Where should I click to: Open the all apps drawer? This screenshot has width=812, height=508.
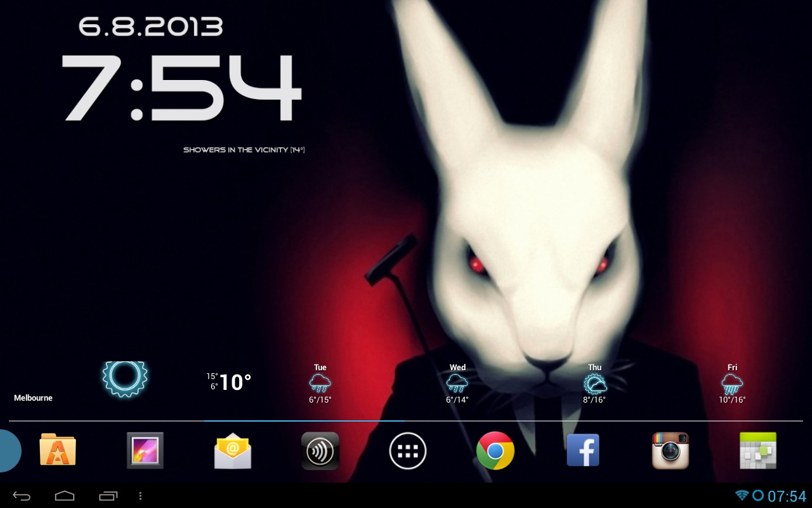point(408,451)
